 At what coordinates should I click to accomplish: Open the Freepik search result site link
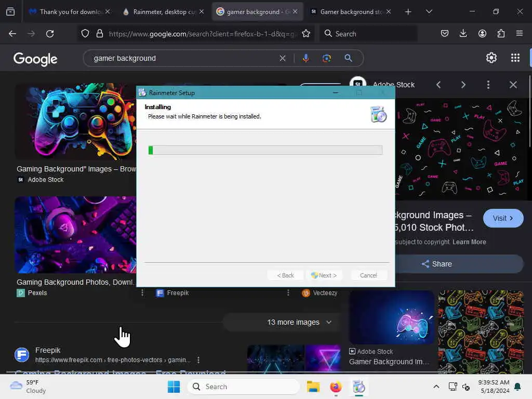(113, 360)
